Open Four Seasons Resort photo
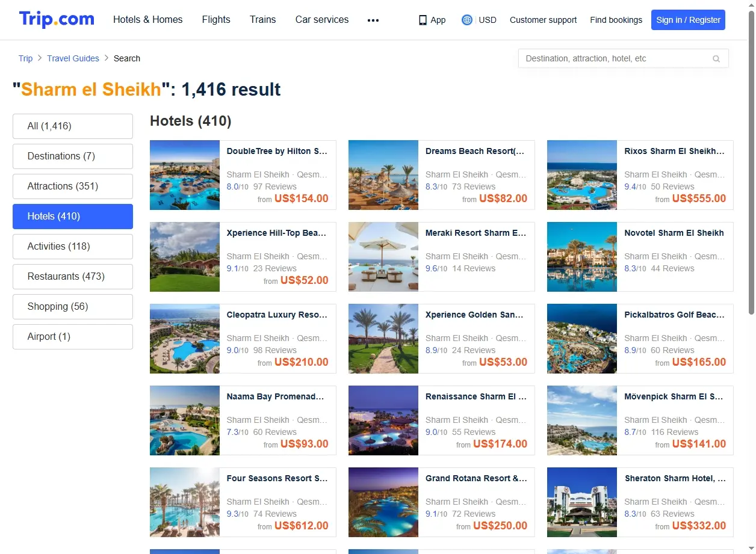 185,502
